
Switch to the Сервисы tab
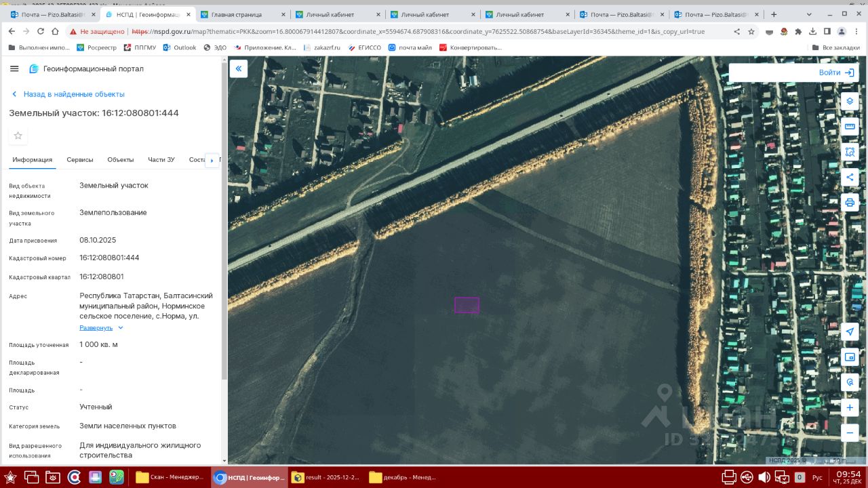[80, 160]
